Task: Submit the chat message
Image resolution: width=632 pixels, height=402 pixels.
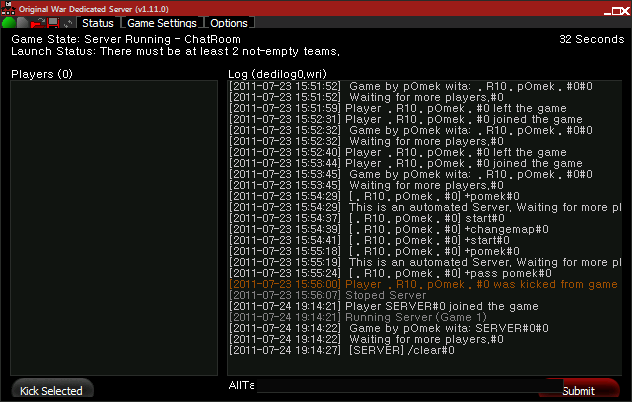Action: [x=581, y=390]
